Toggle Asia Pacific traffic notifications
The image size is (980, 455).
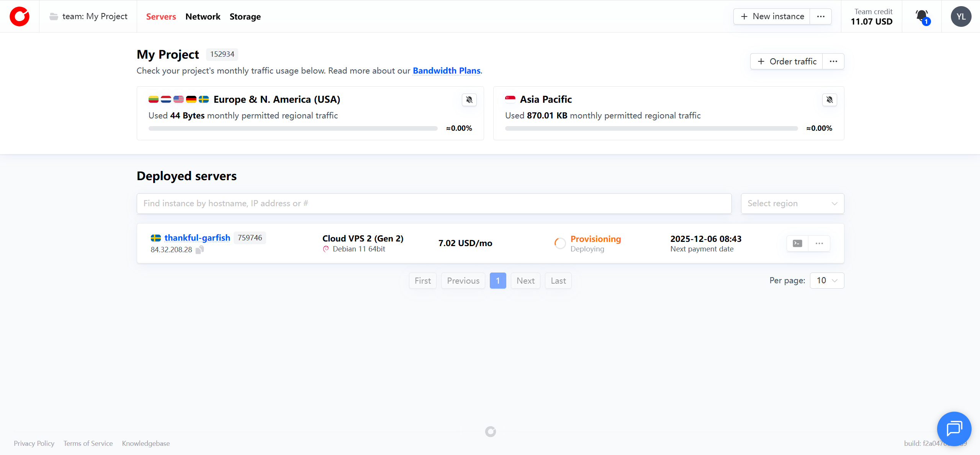pos(829,100)
